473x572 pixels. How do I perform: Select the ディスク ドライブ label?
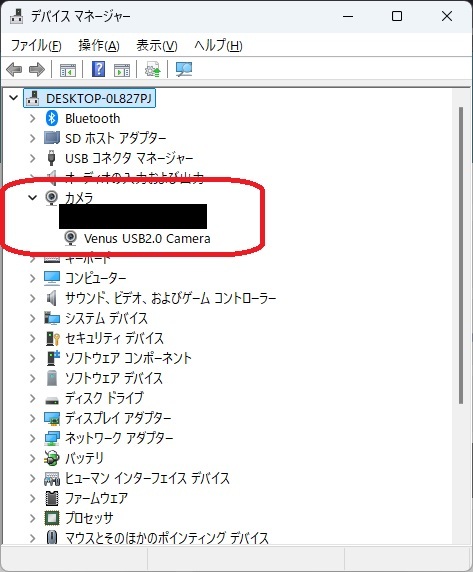point(104,398)
